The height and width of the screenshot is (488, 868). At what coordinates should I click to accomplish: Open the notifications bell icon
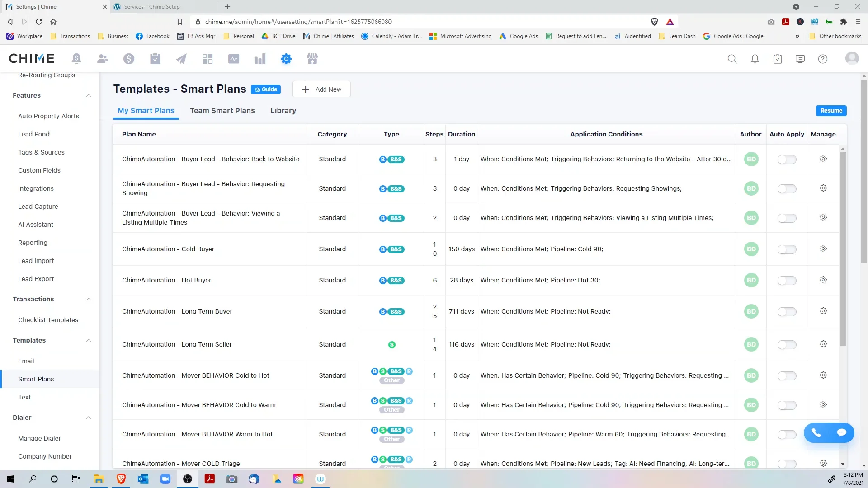click(755, 59)
